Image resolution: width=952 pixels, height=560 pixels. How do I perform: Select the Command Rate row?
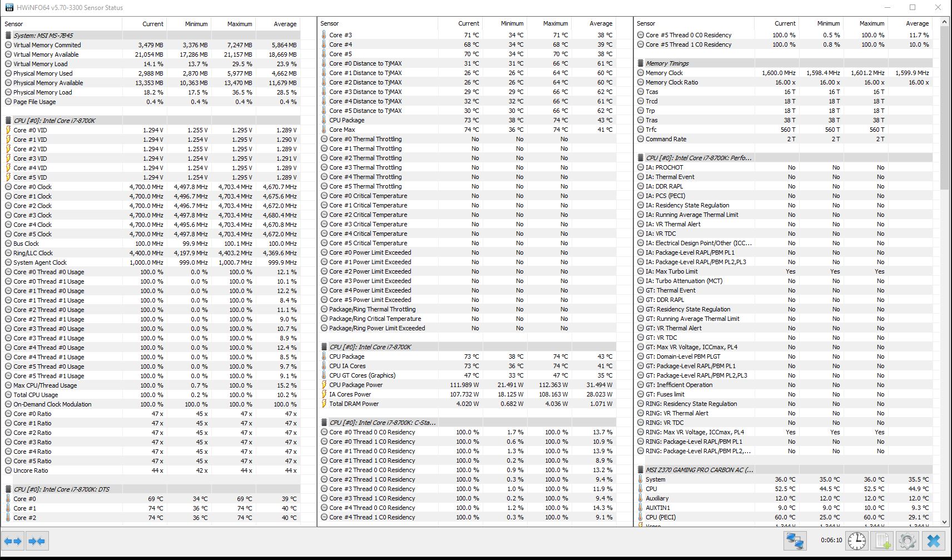(x=784, y=139)
